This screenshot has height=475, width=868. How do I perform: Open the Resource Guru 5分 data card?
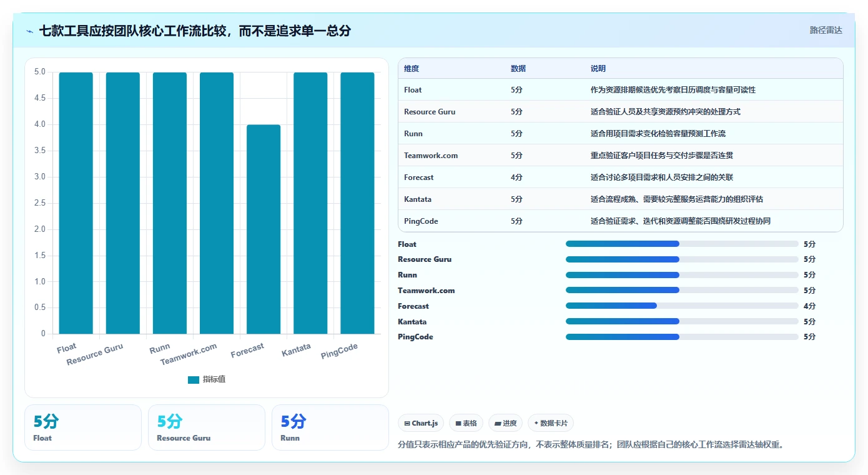click(x=207, y=427)
